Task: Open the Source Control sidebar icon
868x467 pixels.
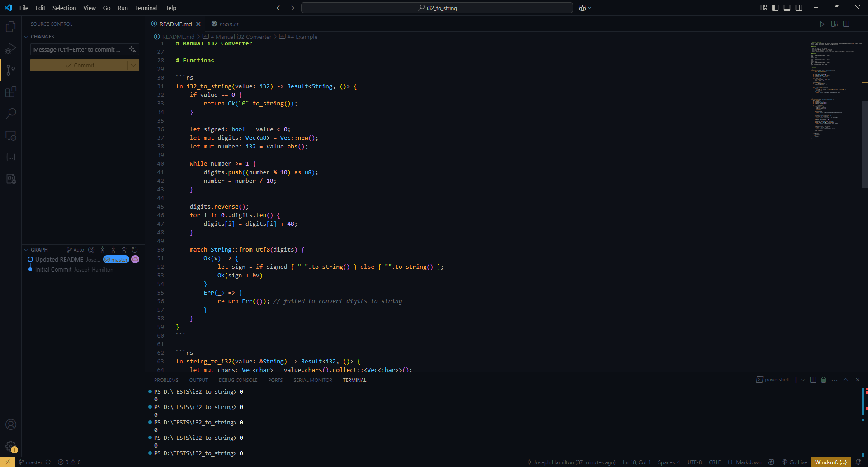Action: (11, 70)
